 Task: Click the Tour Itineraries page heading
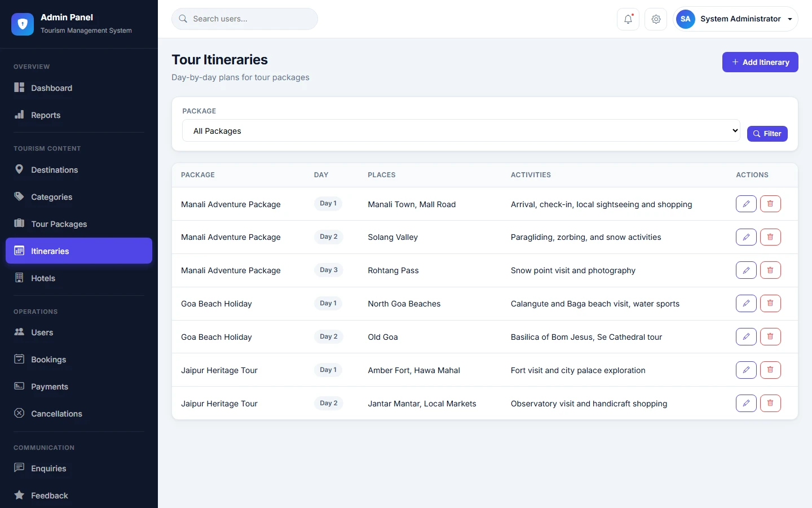[220, 60]
